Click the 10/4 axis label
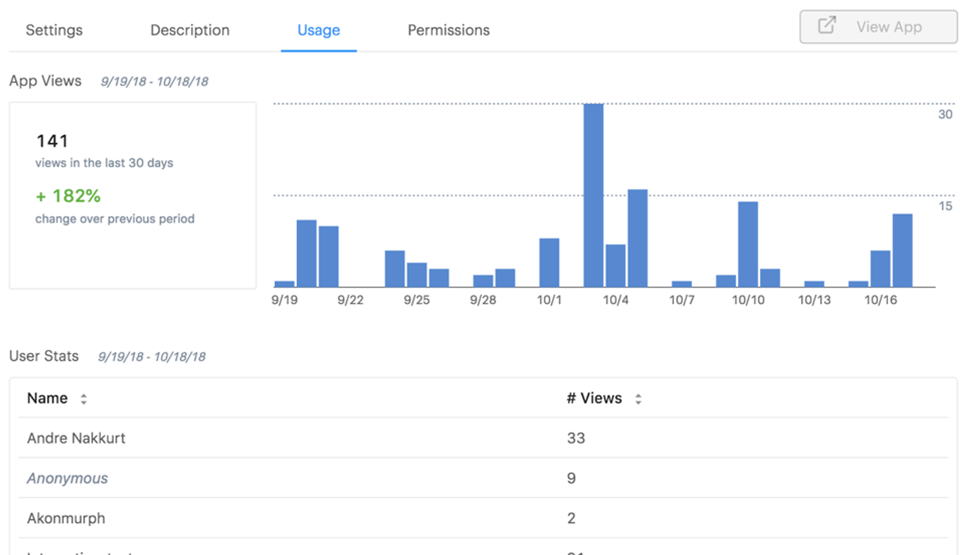 pyautogui.click(x=616, y=300)
